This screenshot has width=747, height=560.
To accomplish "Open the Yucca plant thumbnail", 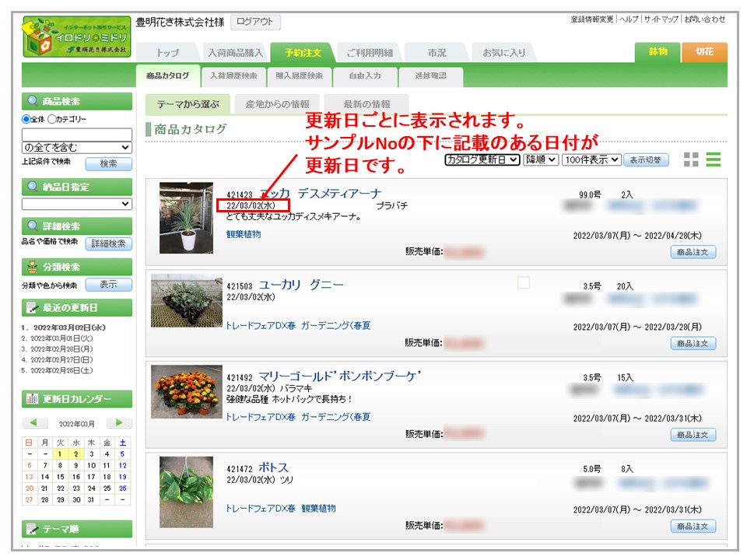I will click(x=186, y=218).
